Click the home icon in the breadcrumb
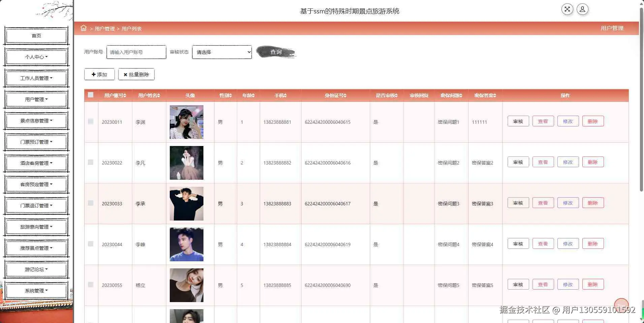Screen dimensions: 644x323 pyautogui.click(x=84, y=28)
